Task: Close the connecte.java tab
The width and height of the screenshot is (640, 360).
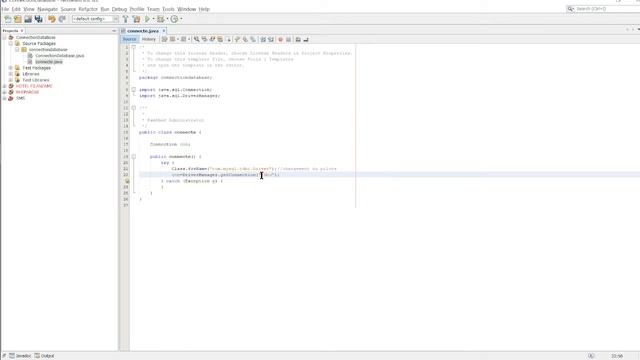Action: (164, 31)
